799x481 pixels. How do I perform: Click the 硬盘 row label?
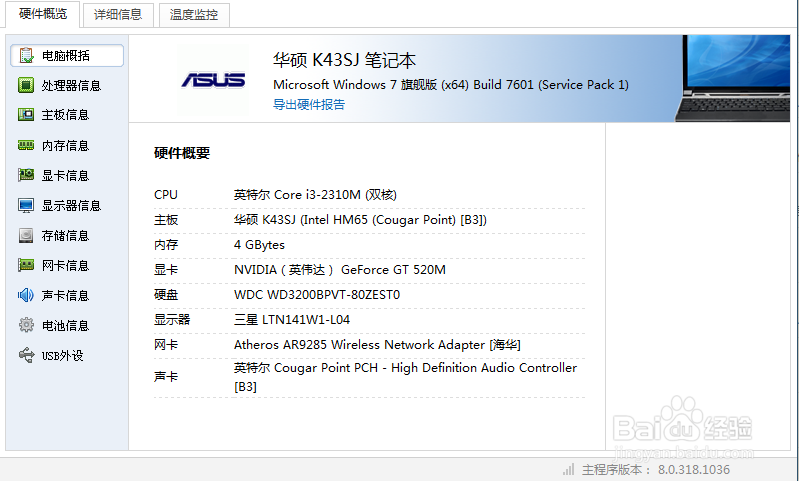click(x=166, y=295)
